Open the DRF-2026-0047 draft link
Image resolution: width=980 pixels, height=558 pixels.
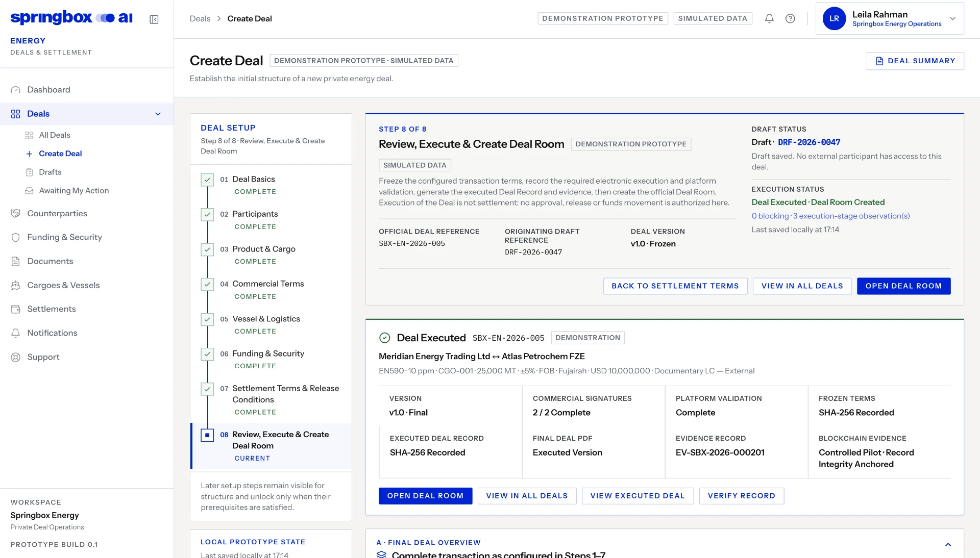pos(809,142)
